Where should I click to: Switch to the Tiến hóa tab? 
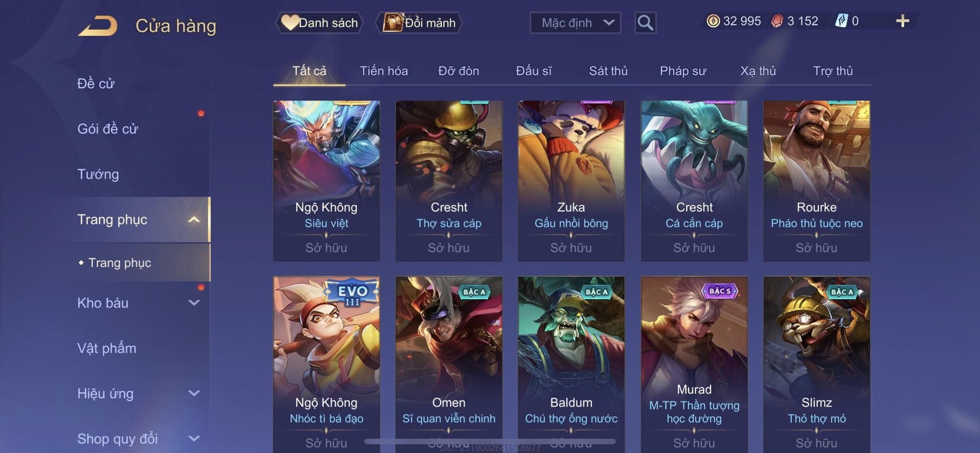pos(384,71)
